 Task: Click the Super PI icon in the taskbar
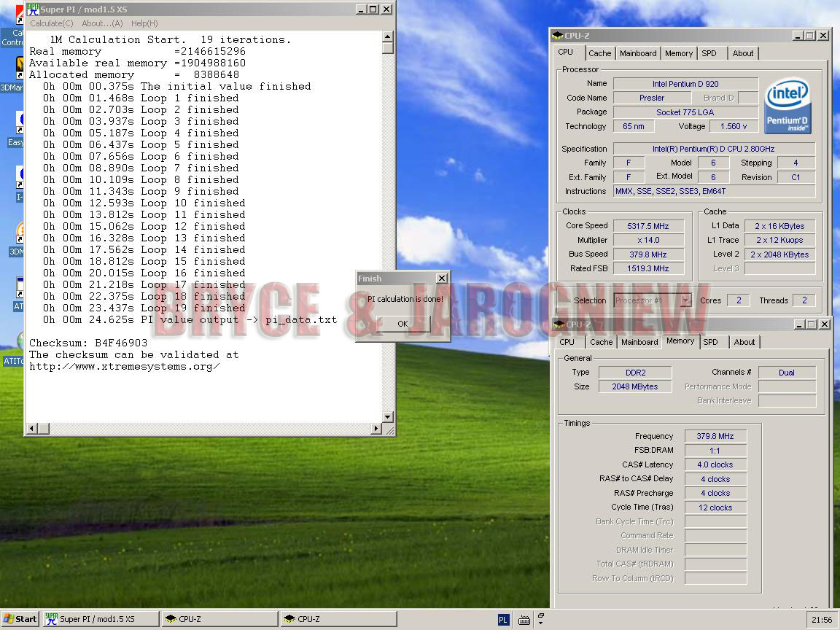52,619
